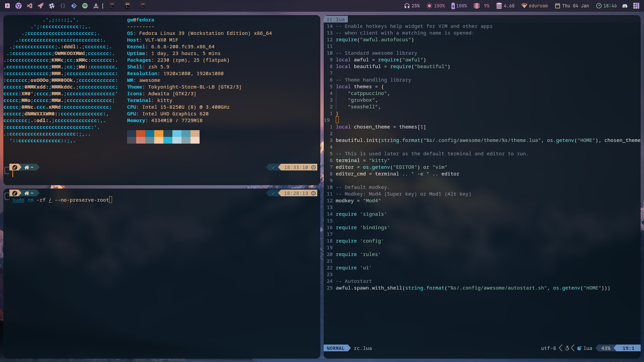Click the gw@fedora neofetch title
The image size is (644, 362).
pos(141,20)
